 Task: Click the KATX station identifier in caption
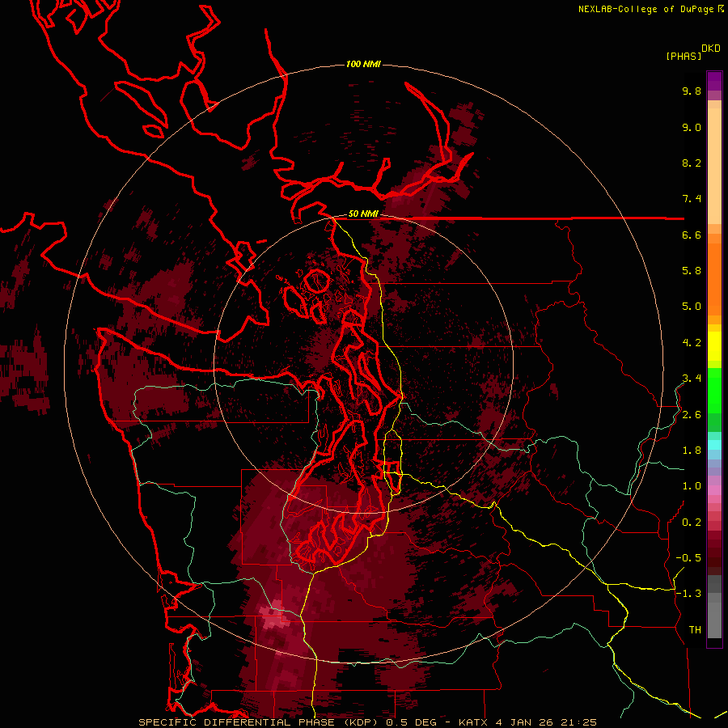[473, 722]
